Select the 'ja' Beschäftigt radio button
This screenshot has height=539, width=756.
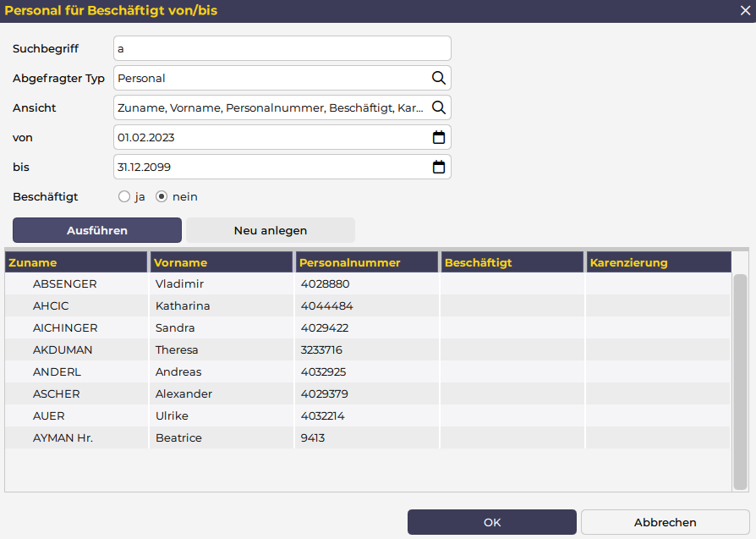[124, 196]
